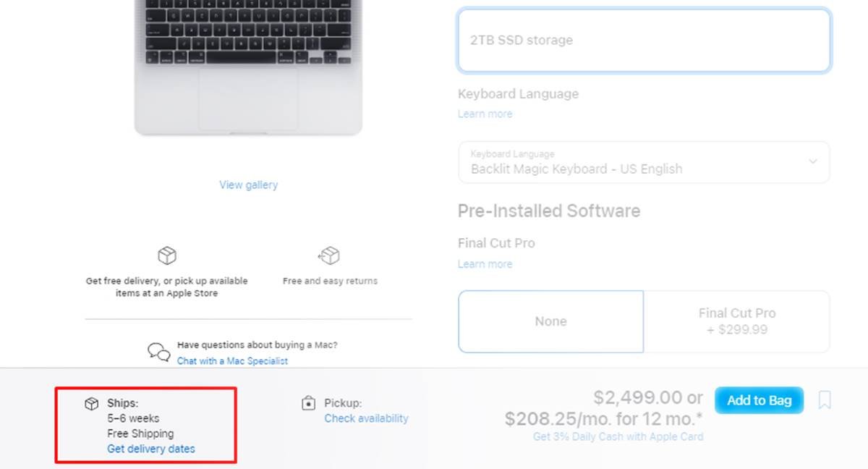This screenshot has width=868, height=469.
Task: Click the free and easy returns icon
Action: (x=329, y=255)
